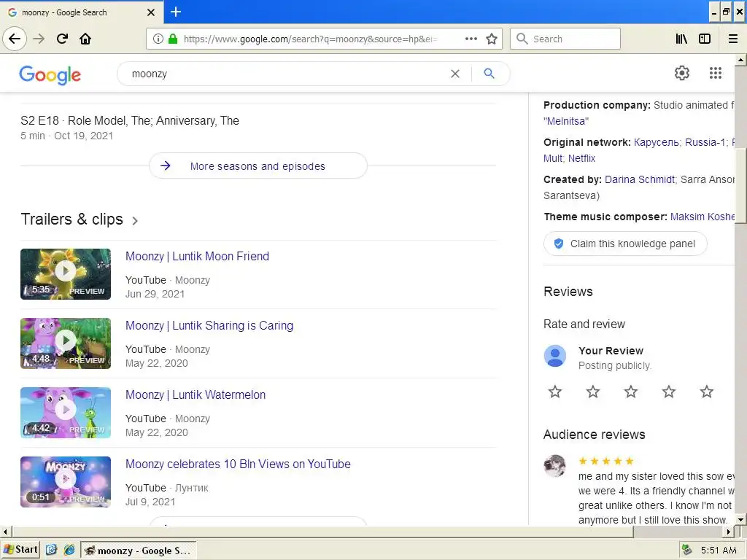Open Moonzy celebrates 10 Bln Views link

[238, 464]
